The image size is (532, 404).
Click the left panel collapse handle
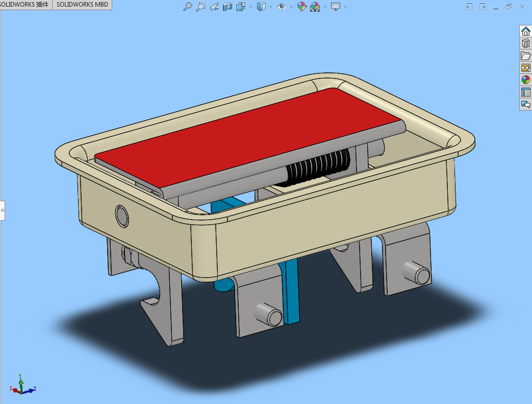(x=3, y=210)
